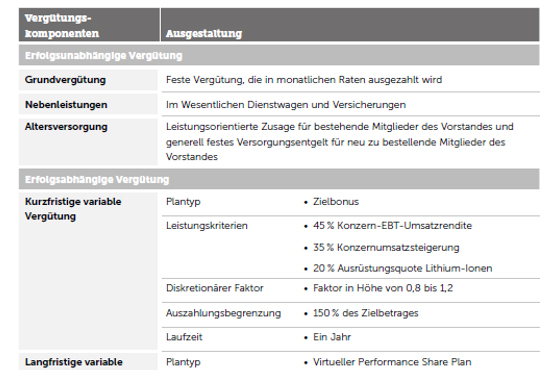Select the Erfolgsunabhängige Vergütung section row
This screenshot has height=370, width=551.
click(279, 55)
